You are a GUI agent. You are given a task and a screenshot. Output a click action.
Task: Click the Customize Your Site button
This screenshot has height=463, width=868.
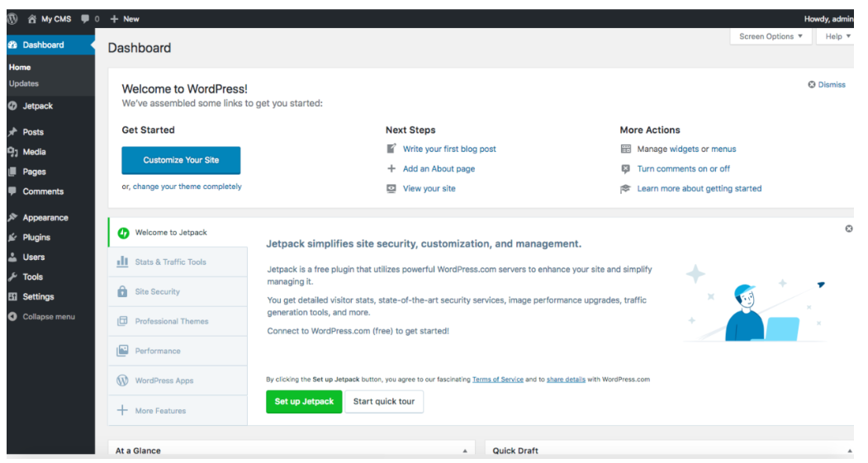tap(181, 160)
